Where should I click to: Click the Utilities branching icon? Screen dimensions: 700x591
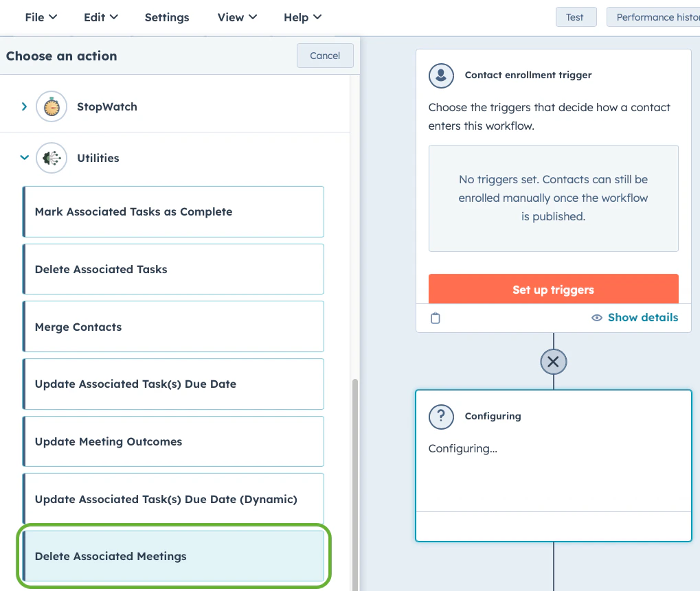click(52, 158)
